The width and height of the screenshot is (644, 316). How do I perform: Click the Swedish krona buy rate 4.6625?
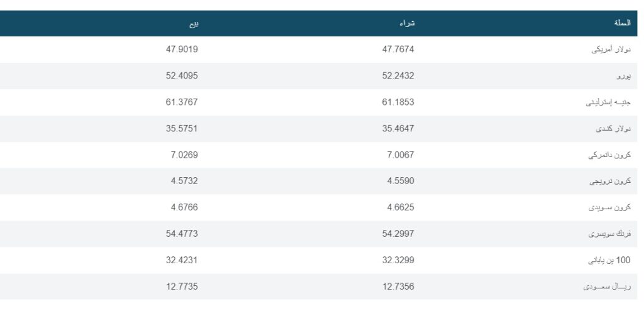pyautogui.click(x=401, y=207)
